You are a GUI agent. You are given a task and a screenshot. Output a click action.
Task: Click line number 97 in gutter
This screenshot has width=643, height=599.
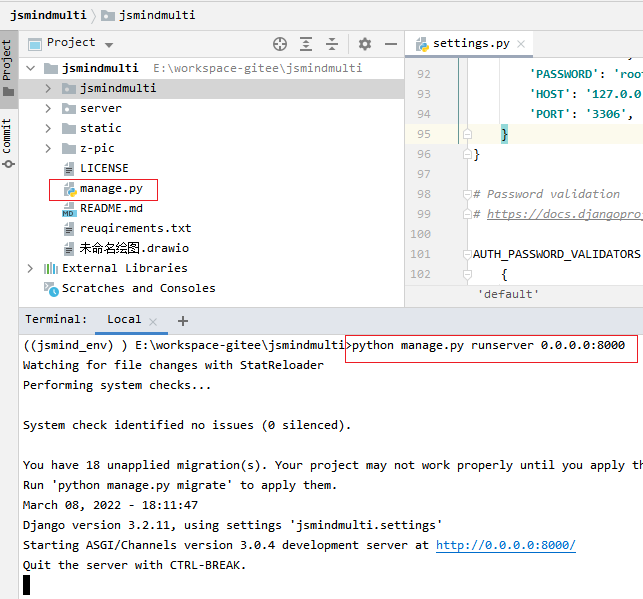[x=424, y=174]
